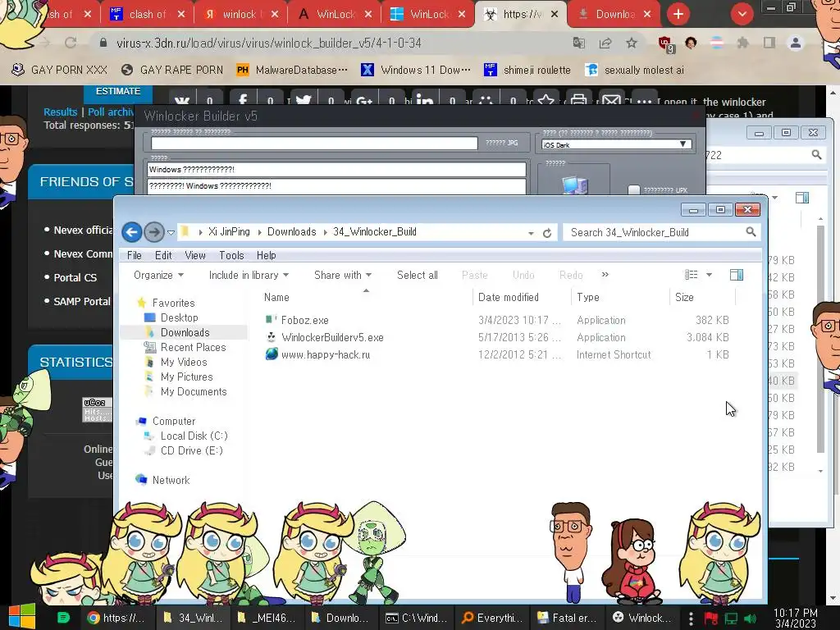Toggle the UPX checkbox in Winlocker Builder
This screenshot has width=840, height=630.
(x=634, y=189)
